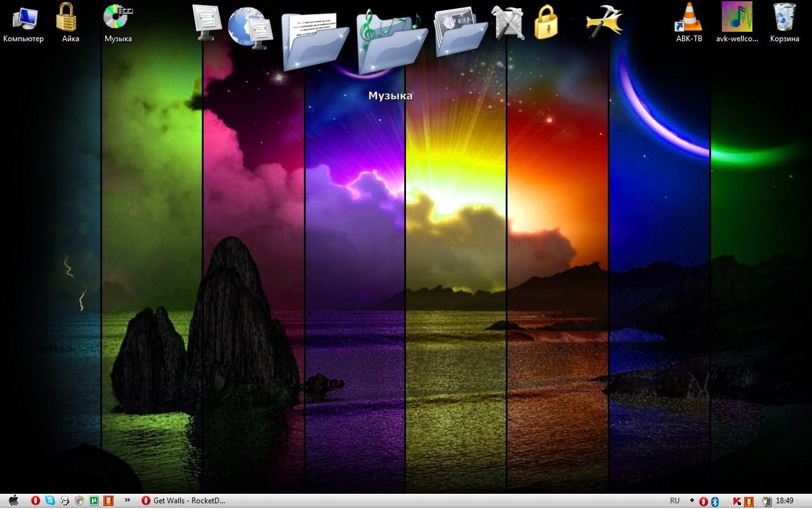Click the gold padlock icon in dock
This screenshot has height=509, width=812.
point(546,23)
